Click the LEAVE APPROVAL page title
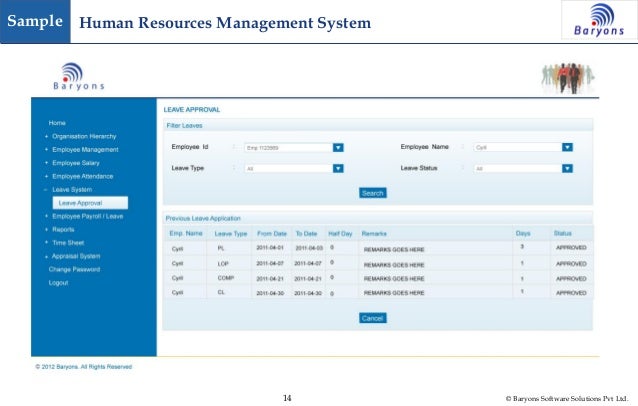This screenshot has height=406, width=638. point(192,109)
